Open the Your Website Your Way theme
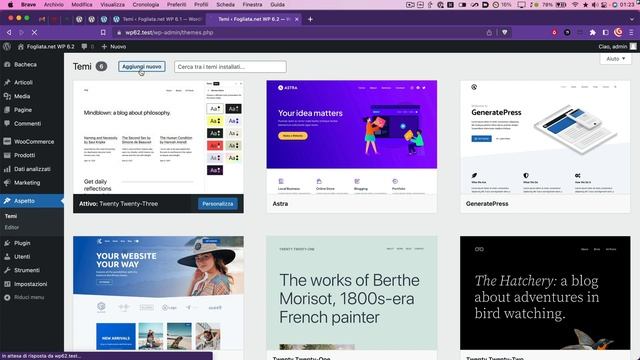 pos(158,293)
